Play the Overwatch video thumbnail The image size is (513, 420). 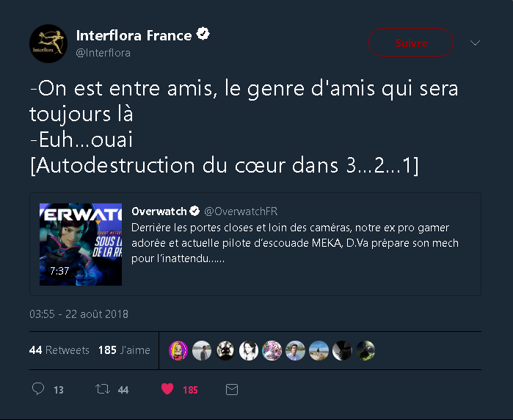[x=81, y=245]
